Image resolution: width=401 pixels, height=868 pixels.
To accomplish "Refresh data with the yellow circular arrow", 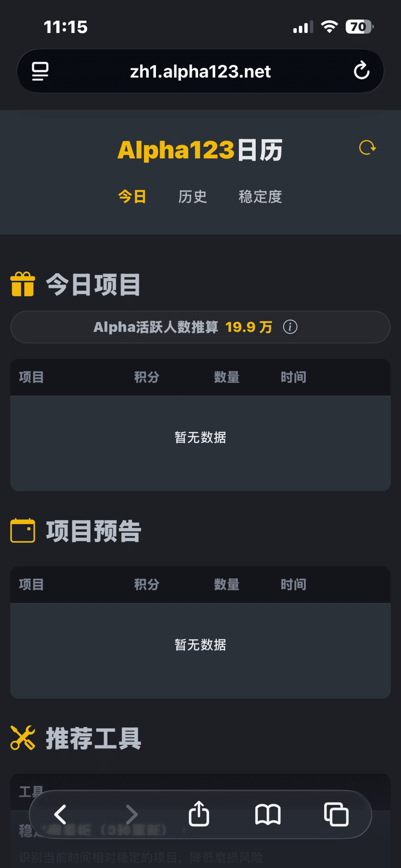I will coord(367,147).
